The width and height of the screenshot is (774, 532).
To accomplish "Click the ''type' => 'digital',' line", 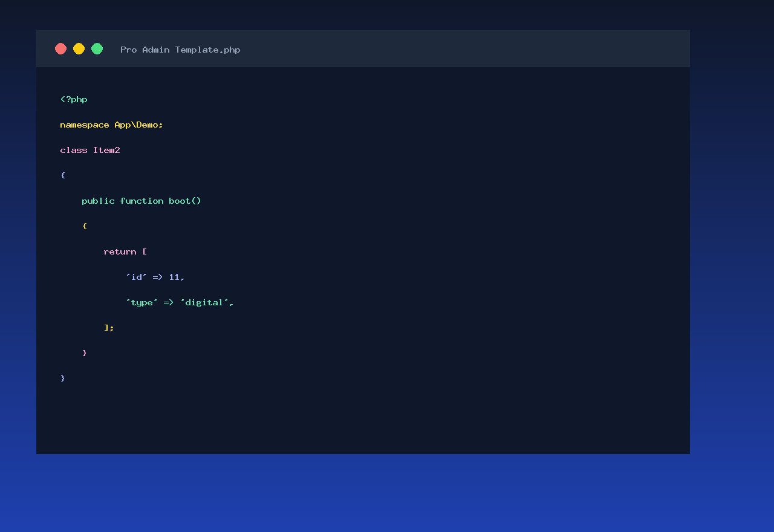I will (180, 302).
